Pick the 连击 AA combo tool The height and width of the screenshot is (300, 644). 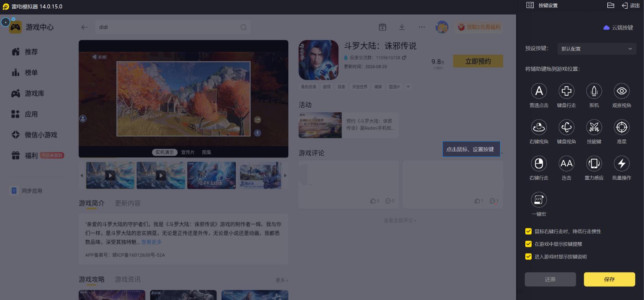coord(566,164)
